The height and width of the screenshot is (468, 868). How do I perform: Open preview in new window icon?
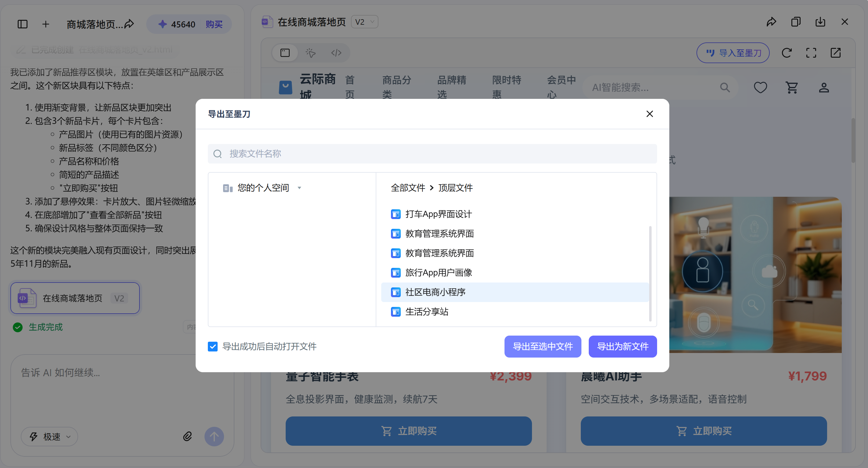(836, 52)
